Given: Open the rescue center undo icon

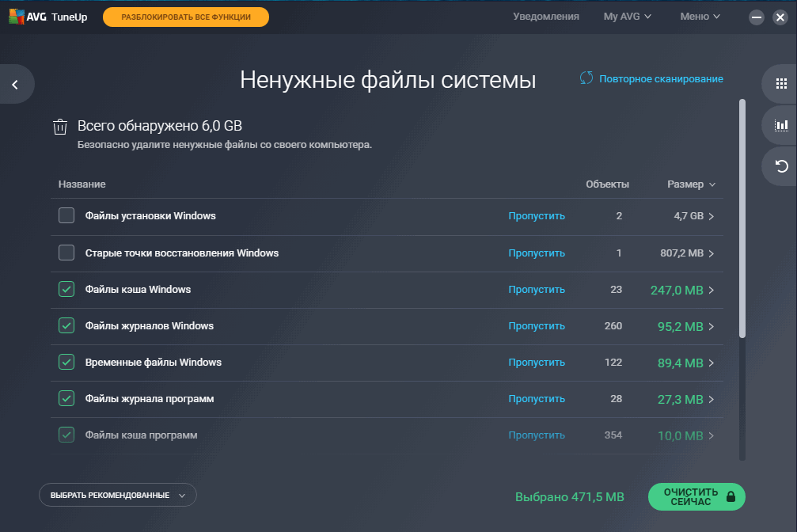Looking at the screenshot, I should pos(781,165).
